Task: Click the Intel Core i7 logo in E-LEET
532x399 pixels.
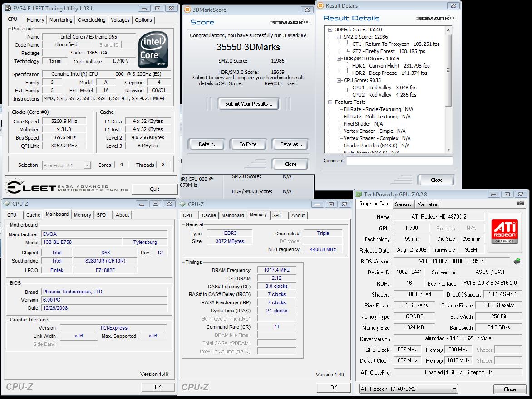Action: point(153,49)
